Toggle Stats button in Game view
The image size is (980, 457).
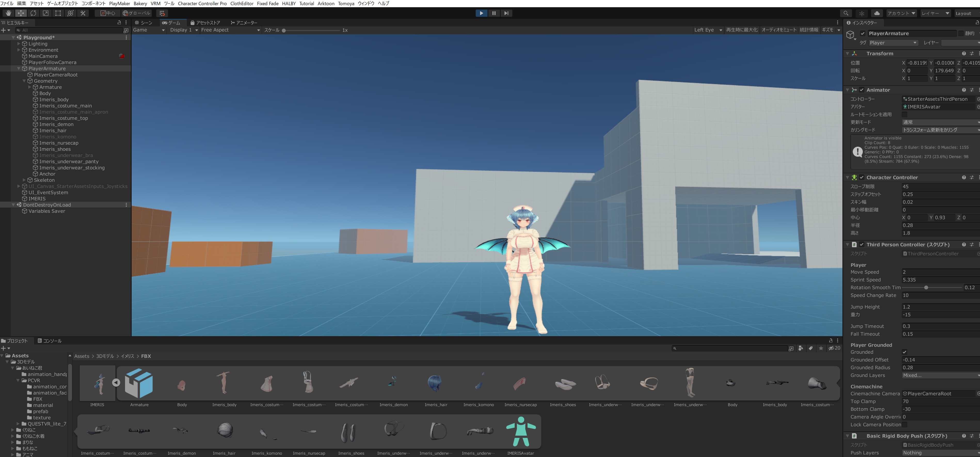(x=809, y=30)
